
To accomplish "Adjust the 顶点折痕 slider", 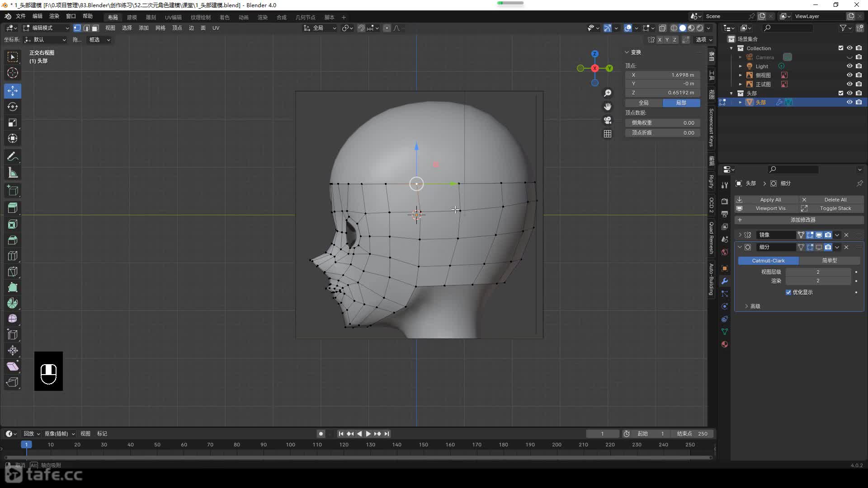I will [x=663, y=133].
